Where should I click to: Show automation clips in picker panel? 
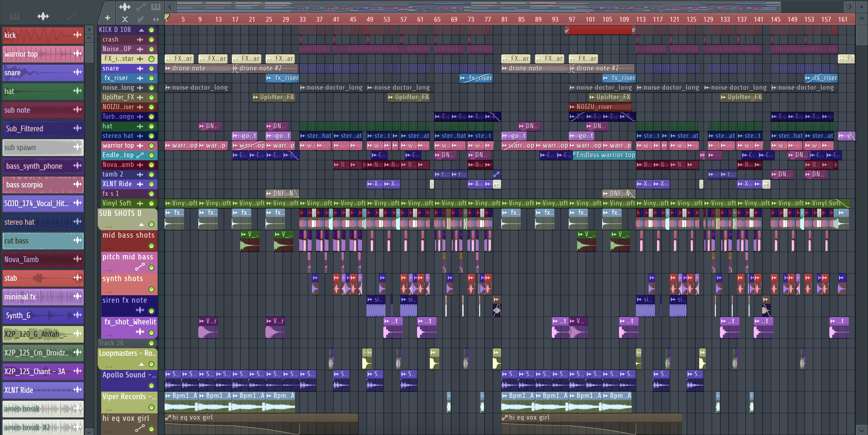coord(72,16)
